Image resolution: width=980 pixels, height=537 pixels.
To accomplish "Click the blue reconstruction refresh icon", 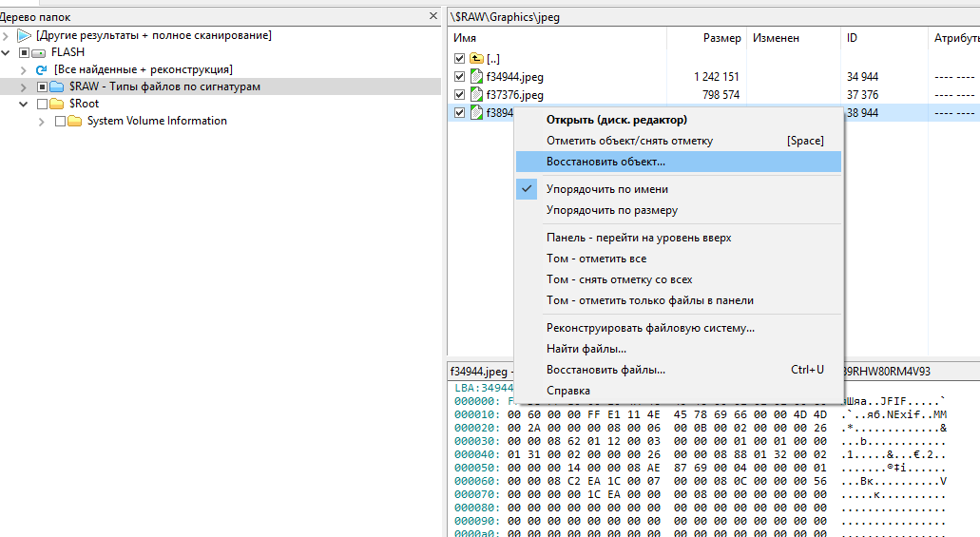I will tap(42, 69).
